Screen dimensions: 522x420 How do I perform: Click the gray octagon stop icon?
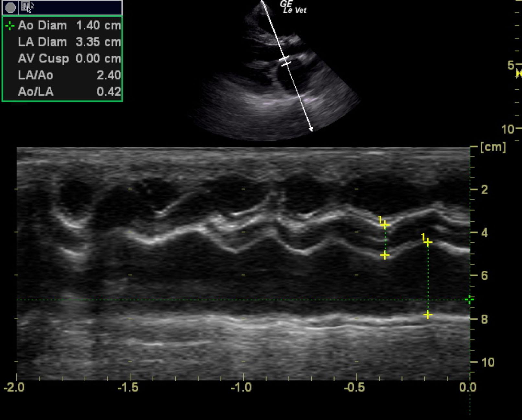point(10,7)
